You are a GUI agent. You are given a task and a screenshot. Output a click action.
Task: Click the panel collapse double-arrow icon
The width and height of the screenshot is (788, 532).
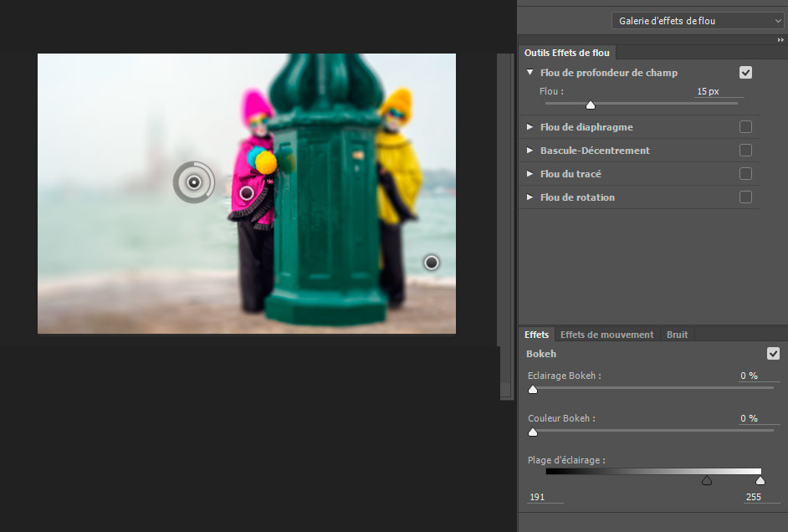point(780,39)
